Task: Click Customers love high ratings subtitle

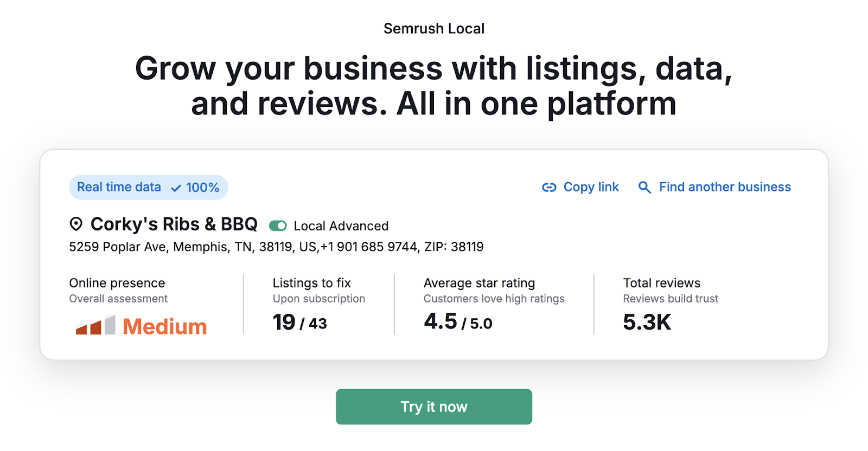Action: (x=494, y=299)
